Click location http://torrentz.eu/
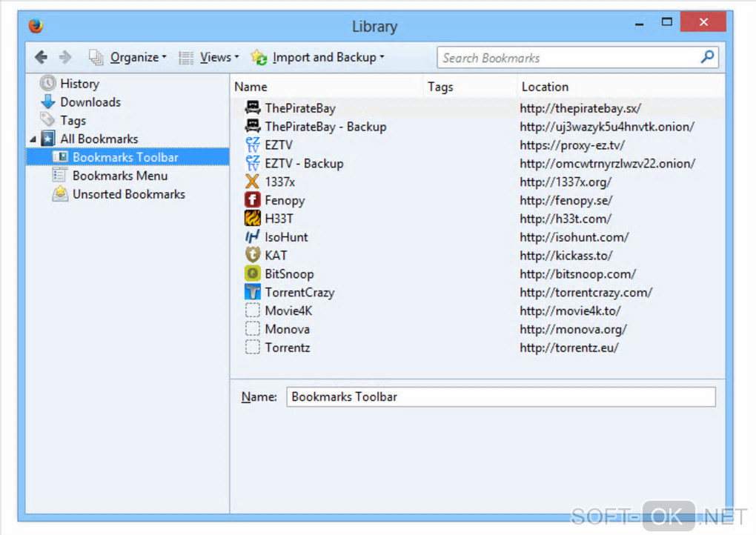Image resolution: width=756 pixels, height=535 pixels. point(569,348)
